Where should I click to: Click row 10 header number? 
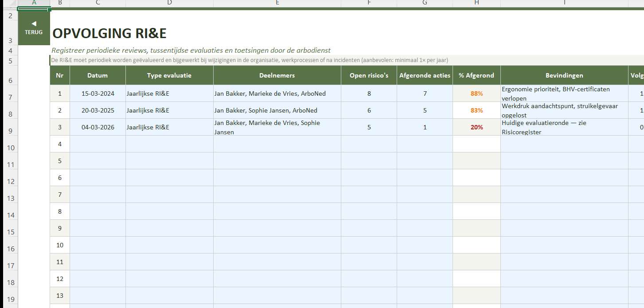[x=9, y=148]
